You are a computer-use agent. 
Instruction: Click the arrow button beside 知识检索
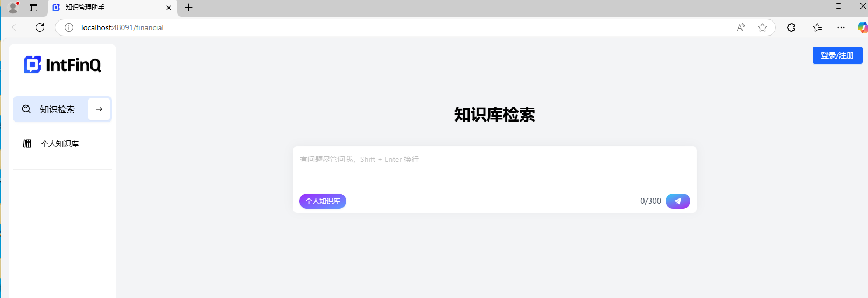pyautogui.click(x=99, y=109)
